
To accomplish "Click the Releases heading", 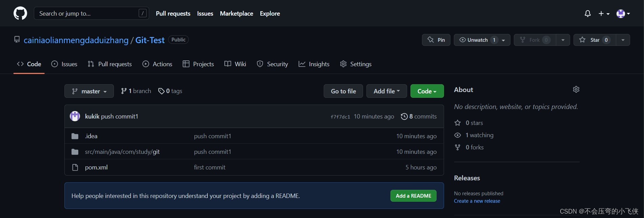I will click(467, 178).
